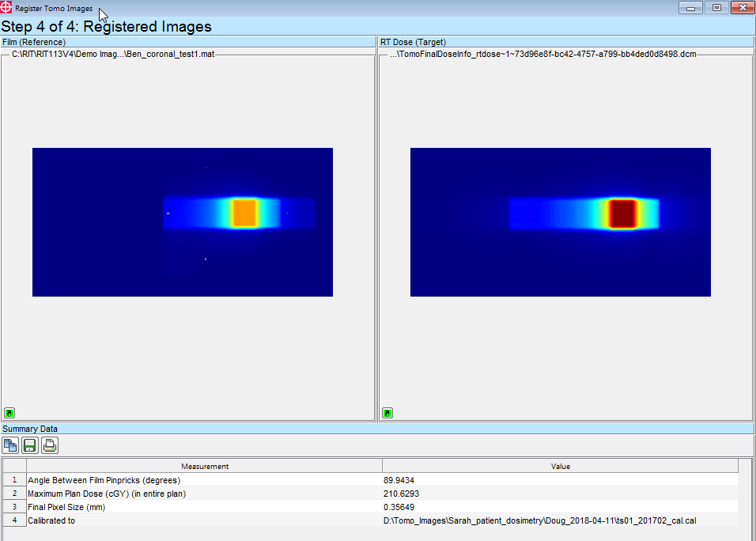
Task: Select row 2 header in summary table
Action: pyautogui.click(x=14, y=494)
